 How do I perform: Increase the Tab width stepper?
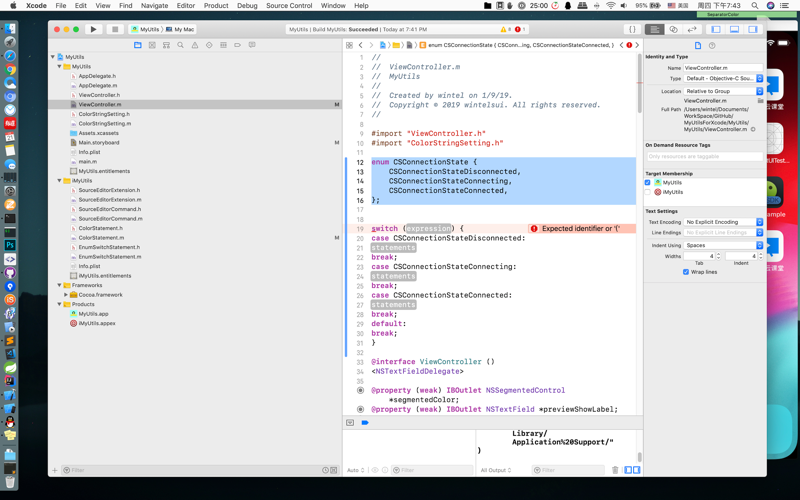pyautogui.click(x=718, y=254)
